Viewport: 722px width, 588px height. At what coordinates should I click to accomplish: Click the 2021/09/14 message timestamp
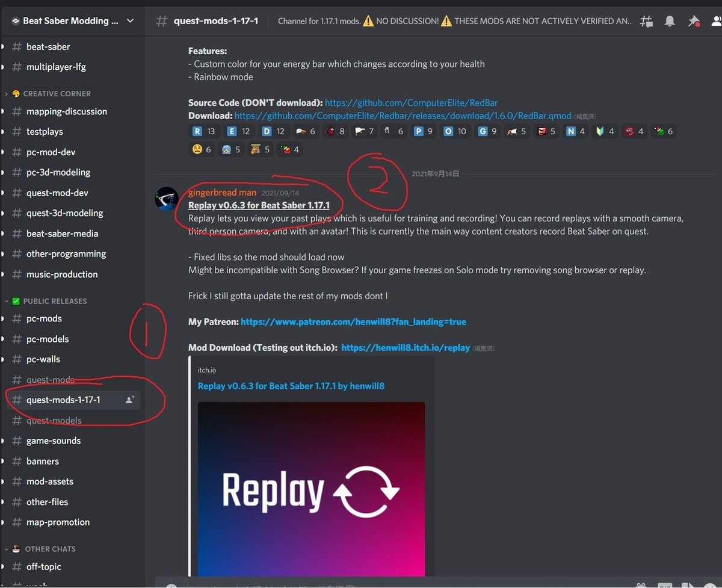click(x=280, y=193)
